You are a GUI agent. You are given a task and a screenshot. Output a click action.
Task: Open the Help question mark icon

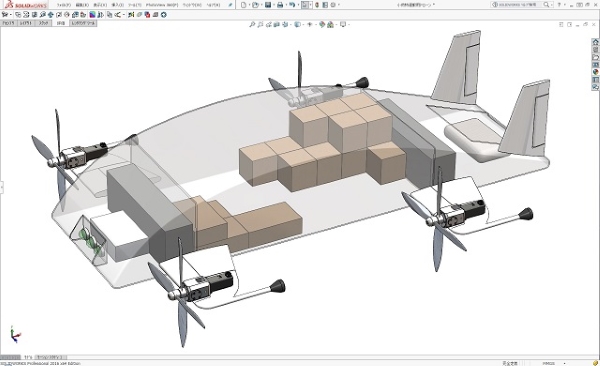[x=559, y=5]
